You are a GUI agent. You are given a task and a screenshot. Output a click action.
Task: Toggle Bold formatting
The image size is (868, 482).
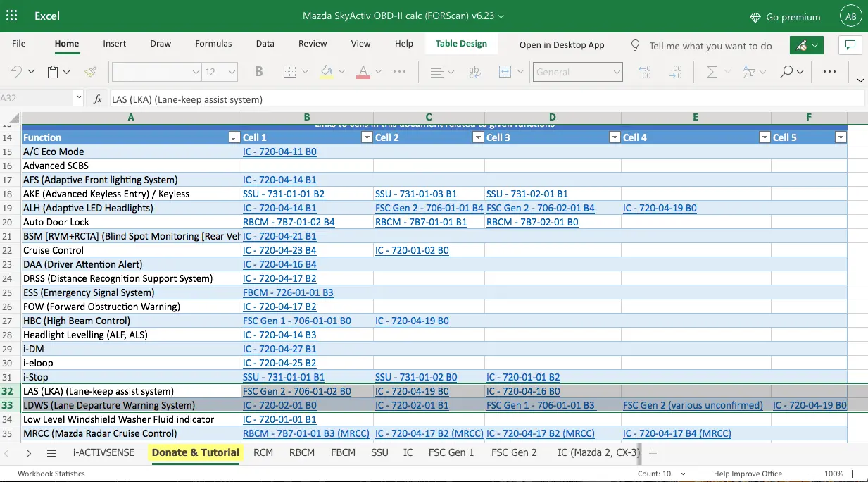coord(259,71)
